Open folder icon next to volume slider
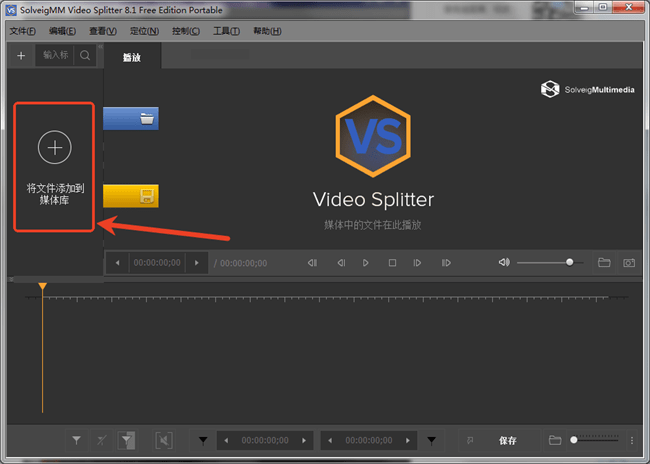The height and width of the screenshot is (464, 650). click(604, 262)
